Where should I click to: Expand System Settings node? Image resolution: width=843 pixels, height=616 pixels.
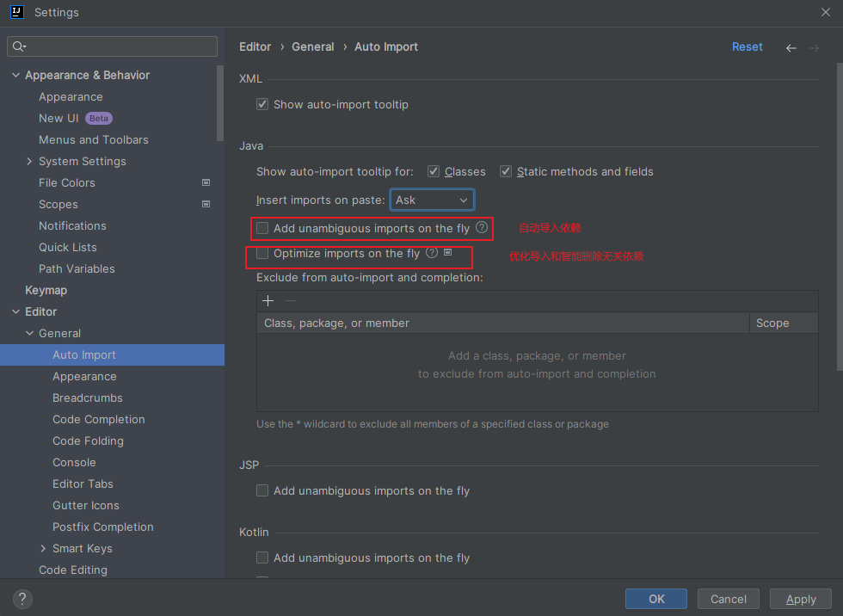click(29, 161)
